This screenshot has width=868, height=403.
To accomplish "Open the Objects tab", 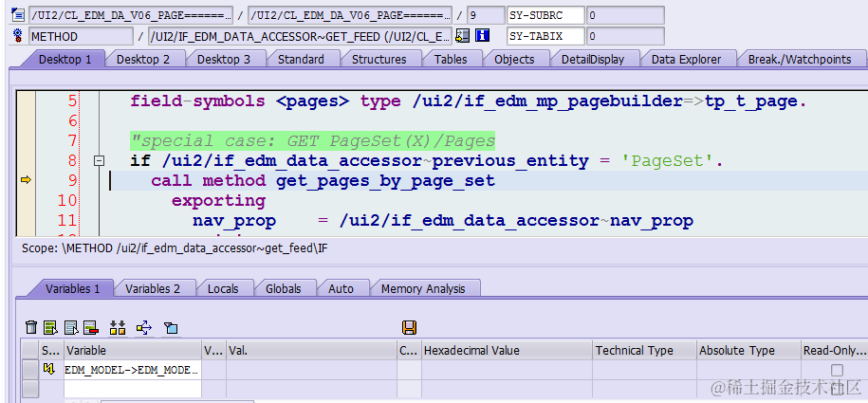I will 514,59.
